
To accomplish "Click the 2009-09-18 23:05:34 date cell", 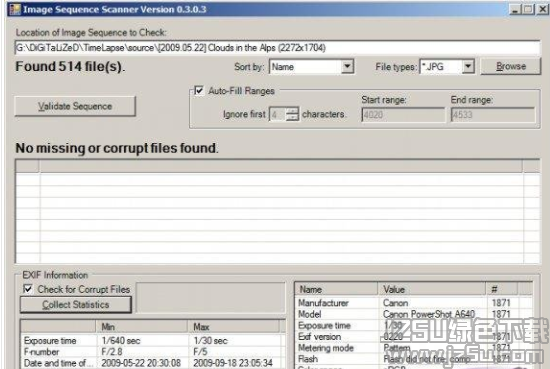I will coord(233,363).
